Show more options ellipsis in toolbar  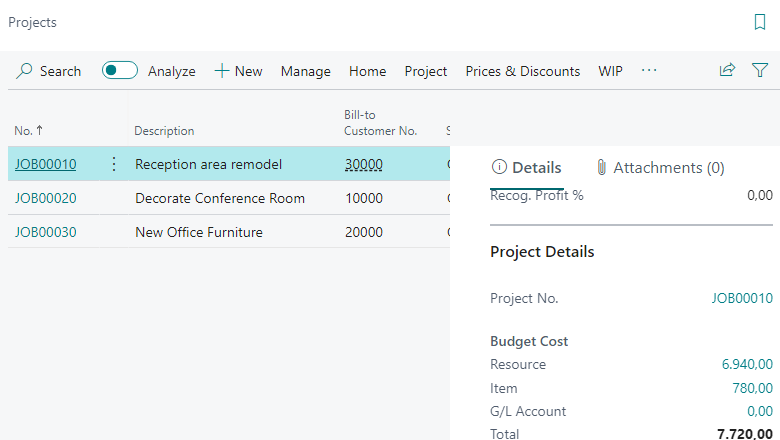click(649, 71)
